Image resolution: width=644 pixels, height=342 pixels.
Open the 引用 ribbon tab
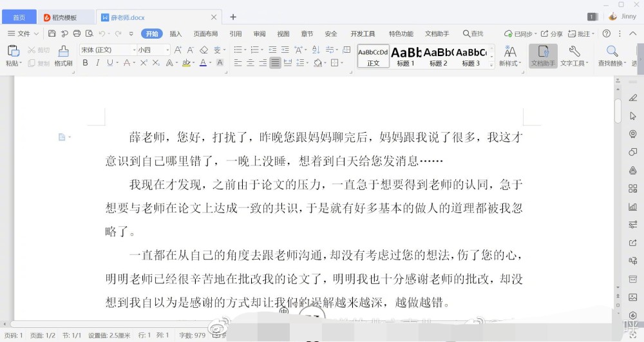point(235,33)
